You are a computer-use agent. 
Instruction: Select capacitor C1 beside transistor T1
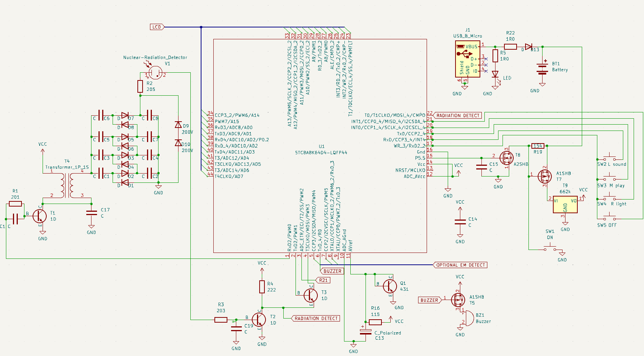(15, 219)
